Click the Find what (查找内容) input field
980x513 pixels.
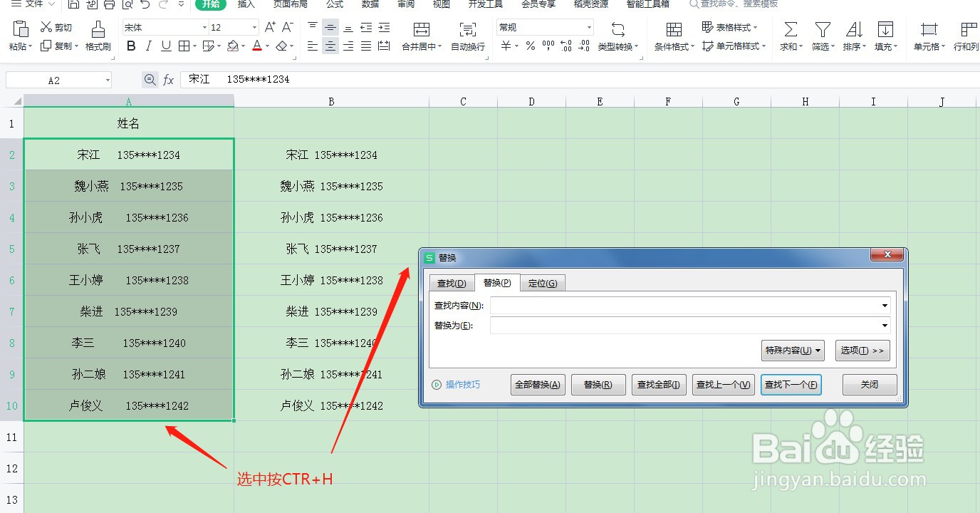pyautogui.click(x=690, y=306)
